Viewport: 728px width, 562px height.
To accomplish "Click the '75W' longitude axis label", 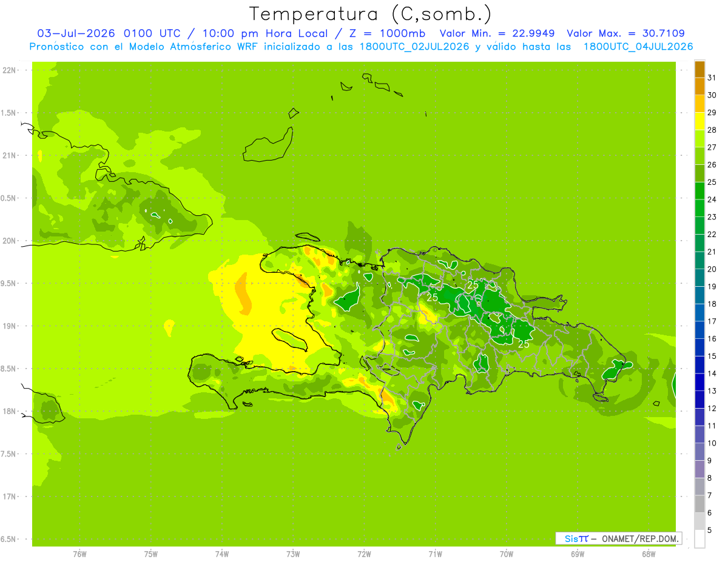I will click(x=151, y=554).
